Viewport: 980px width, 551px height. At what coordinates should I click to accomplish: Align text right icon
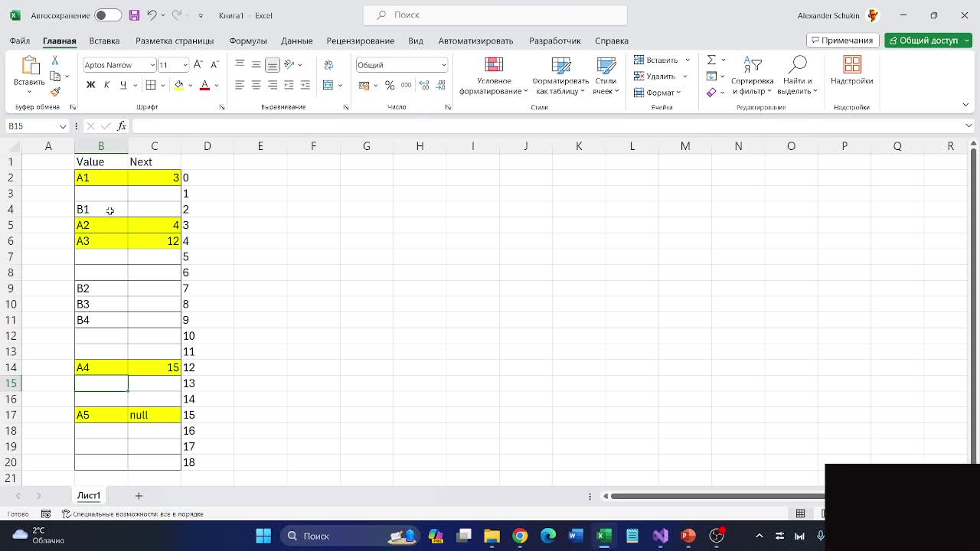[273, 85]
